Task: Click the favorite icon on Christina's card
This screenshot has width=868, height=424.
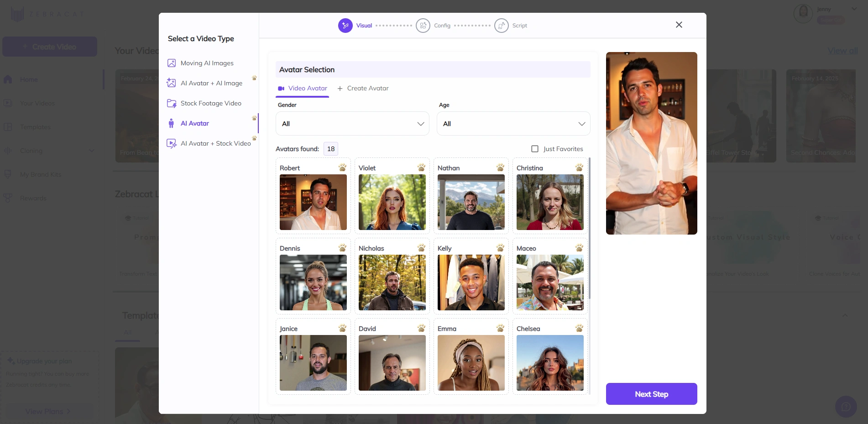Action: tap(579, 168)
